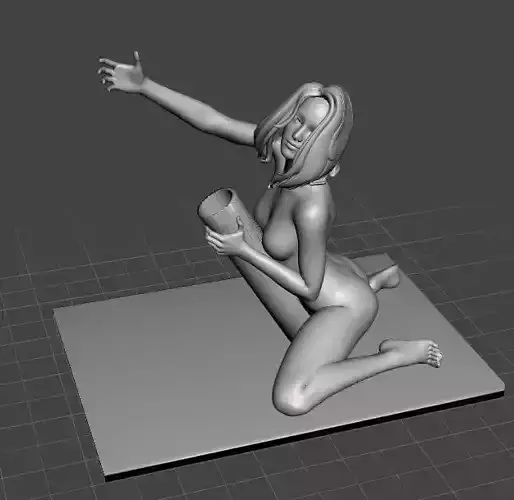Select the figure's outstretched raised hand

click(x=121, y=72)
